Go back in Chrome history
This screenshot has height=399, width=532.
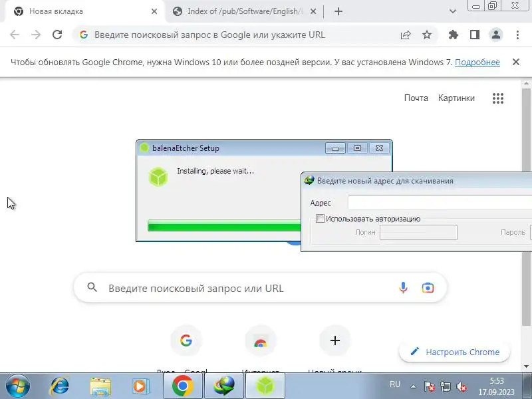pyautogui.click(x=15, y=35)
